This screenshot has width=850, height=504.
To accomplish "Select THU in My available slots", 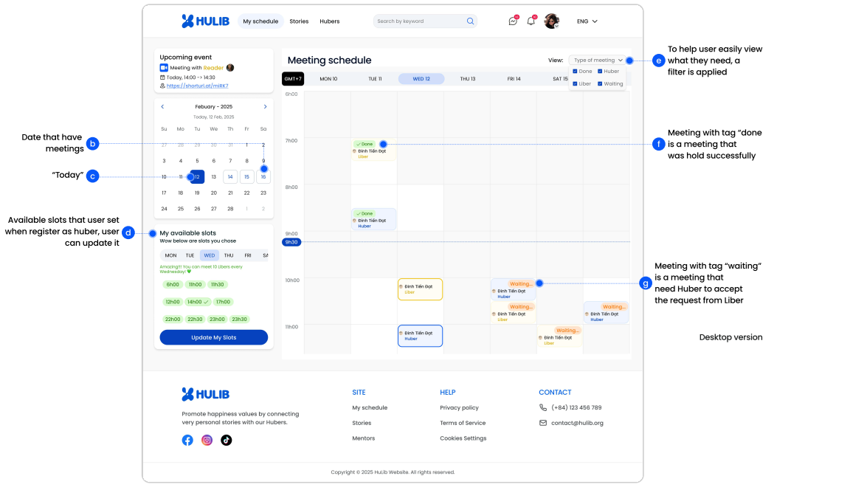I will point(229,255).
